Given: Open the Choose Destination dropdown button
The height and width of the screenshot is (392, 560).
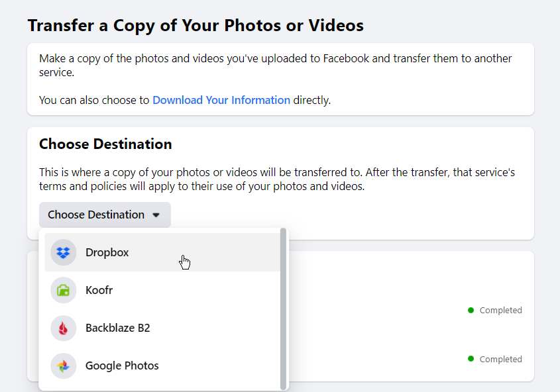Looking at the screenshot, I should [x=105, y=215].
